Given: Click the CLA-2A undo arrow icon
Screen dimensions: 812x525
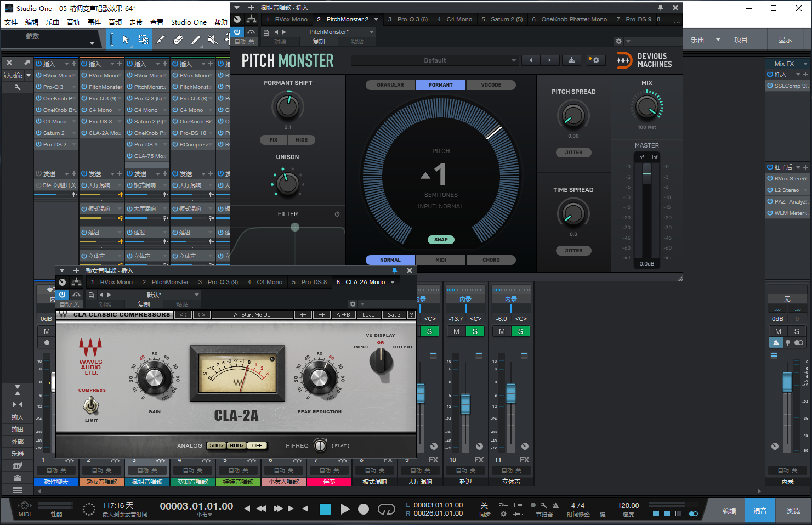Looking at the screenshot, I should [183, 315].
